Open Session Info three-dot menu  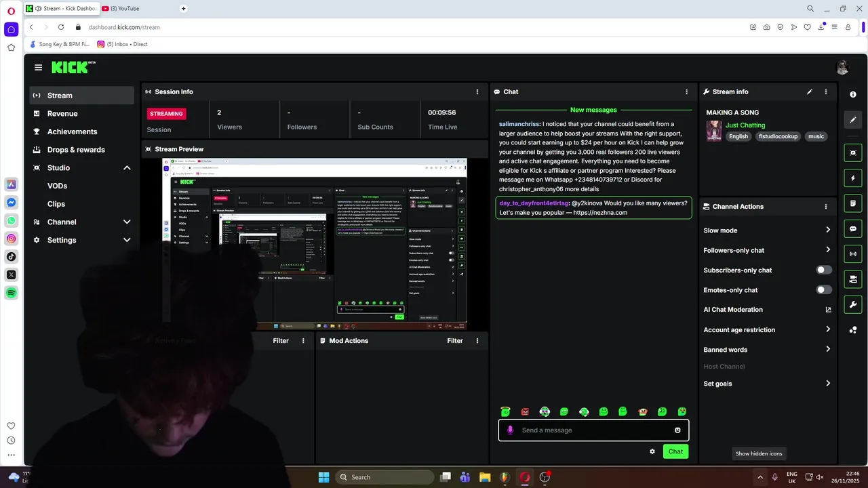pos(477,91)
